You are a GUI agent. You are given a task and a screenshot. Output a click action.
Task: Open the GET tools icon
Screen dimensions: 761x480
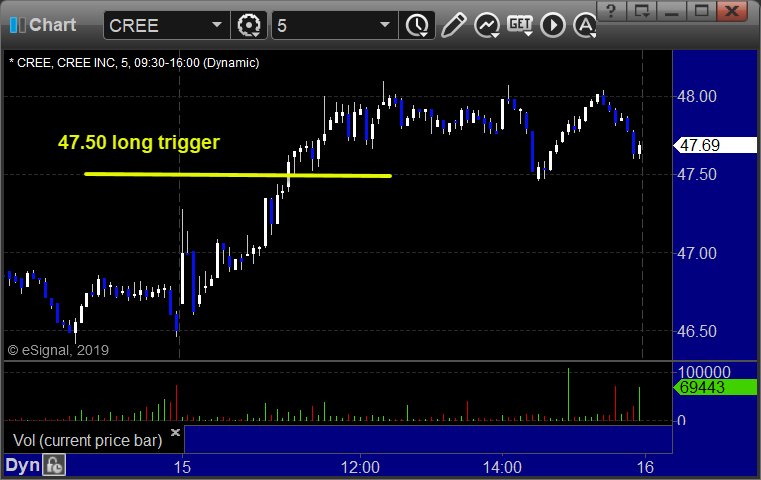click(x=520, y=25)
